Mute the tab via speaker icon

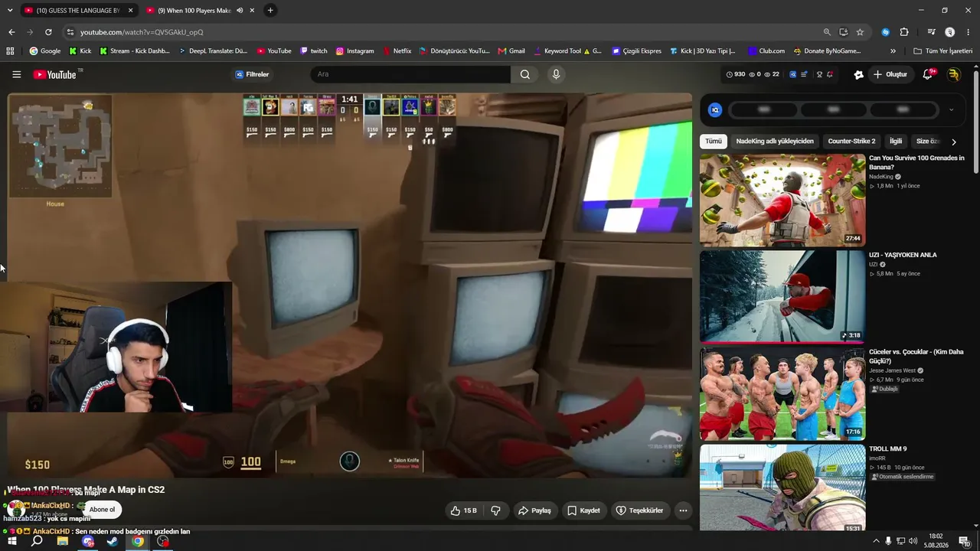click(x=240, y=11)
